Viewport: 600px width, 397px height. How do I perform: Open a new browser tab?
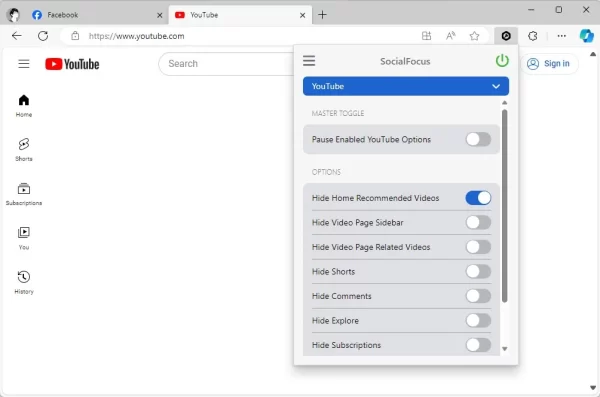point(322,15)
